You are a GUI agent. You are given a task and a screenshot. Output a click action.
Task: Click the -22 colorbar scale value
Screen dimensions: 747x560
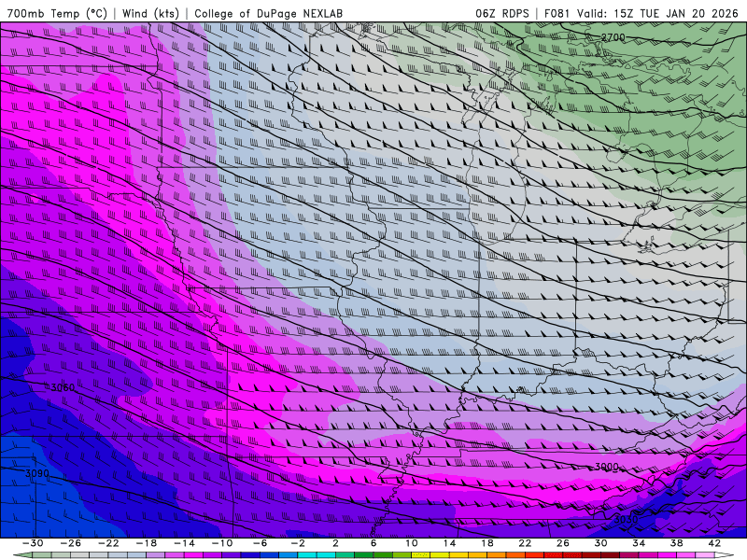[108, 543]
